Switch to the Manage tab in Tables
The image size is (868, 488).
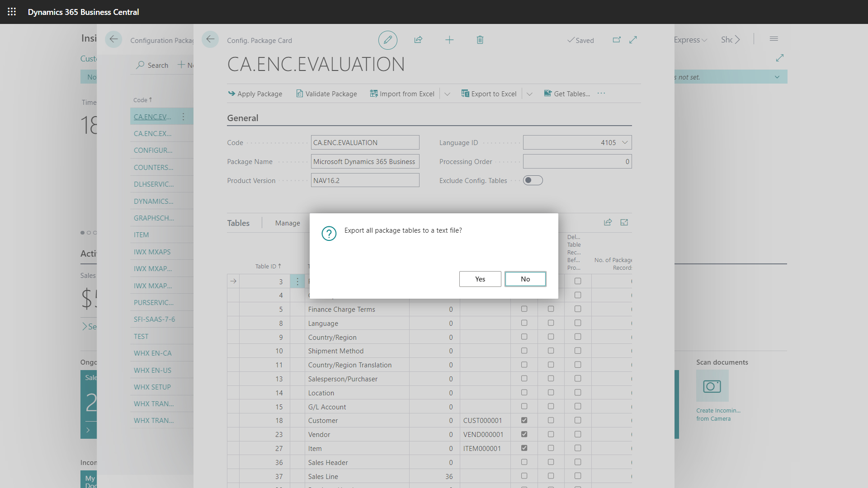[x=288, y=223]
